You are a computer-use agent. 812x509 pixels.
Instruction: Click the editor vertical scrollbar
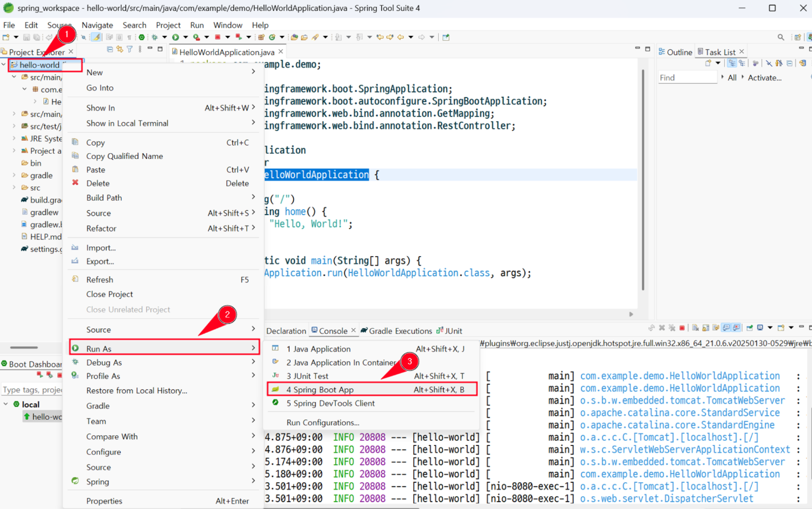(643, 179)
